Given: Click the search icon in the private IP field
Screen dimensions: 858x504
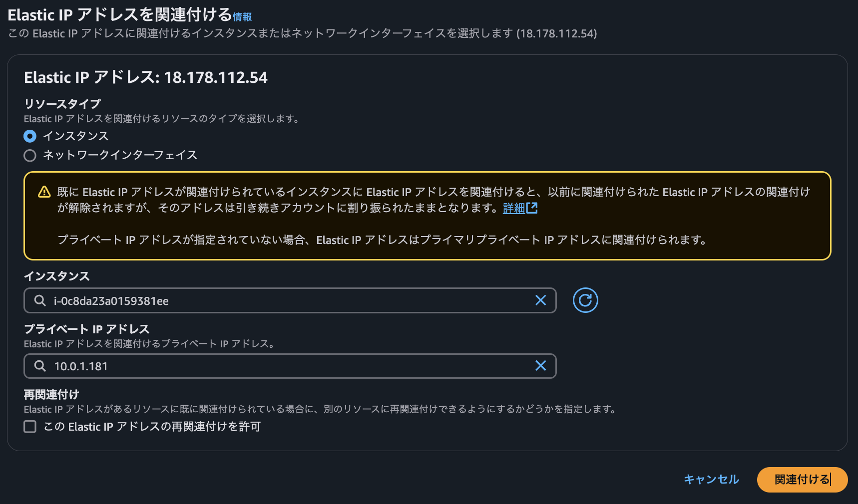Looking at the screenshot, I should click(39, 366).
